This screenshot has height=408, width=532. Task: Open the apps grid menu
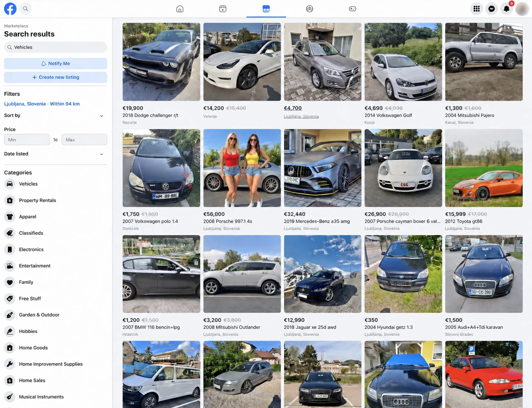coord(477,9)
